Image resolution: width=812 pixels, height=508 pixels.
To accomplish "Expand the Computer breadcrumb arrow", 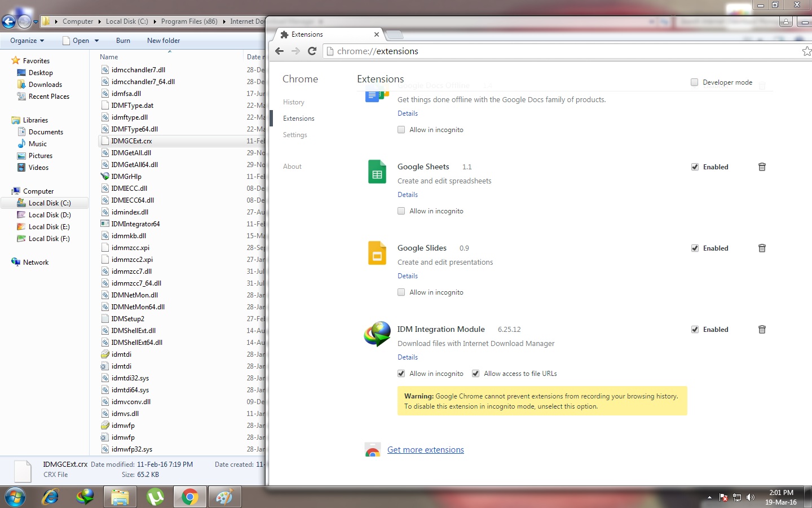I will (x=100, y=21).
